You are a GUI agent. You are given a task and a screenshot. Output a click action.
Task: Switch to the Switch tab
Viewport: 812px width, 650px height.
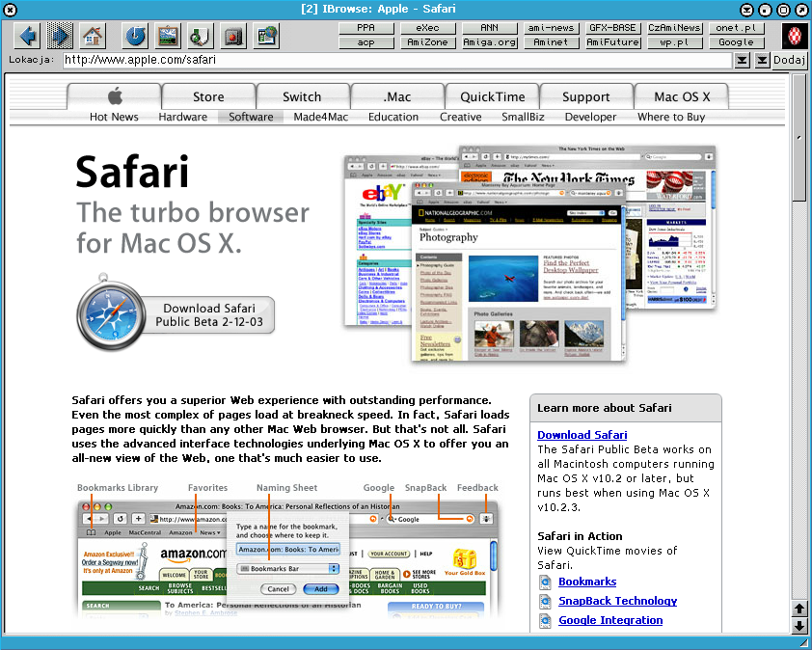(x=303, y=96)
